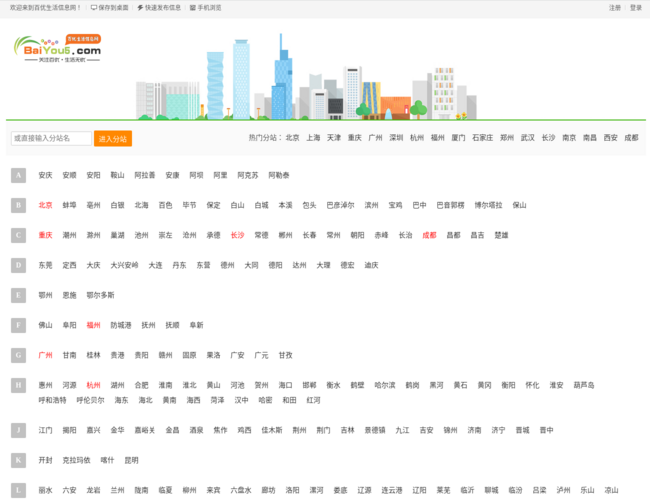Open the 阿克苏 city link
The image size is (650, 500).
(x=247, y=175)
